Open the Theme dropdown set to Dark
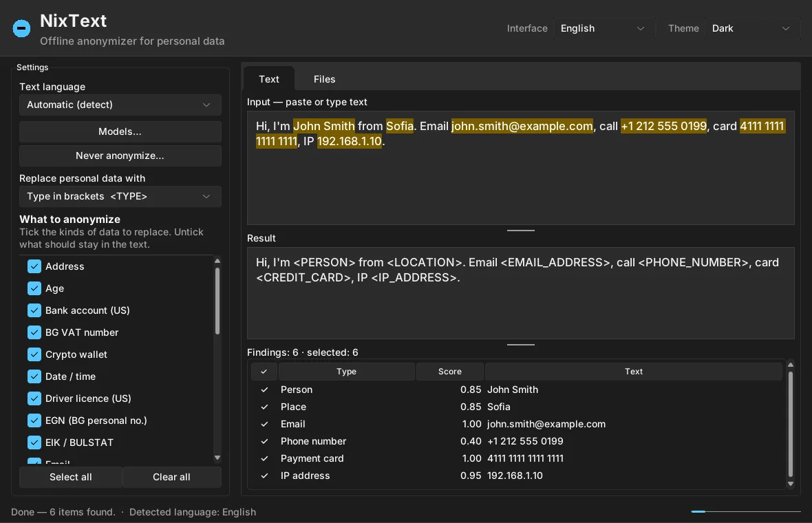This screenshot has width=812, height=523. coord(751,28)
